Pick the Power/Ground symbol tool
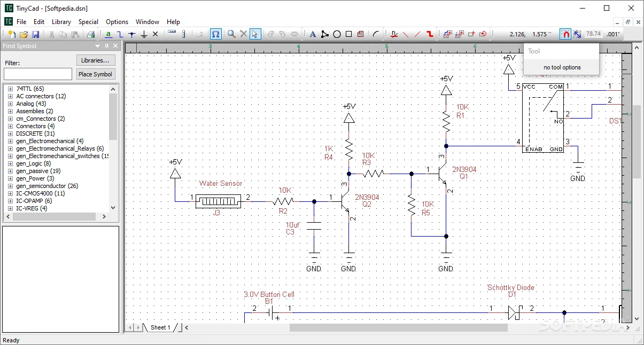The height and width of the screenshot is (345, 644). click(143, 34)
